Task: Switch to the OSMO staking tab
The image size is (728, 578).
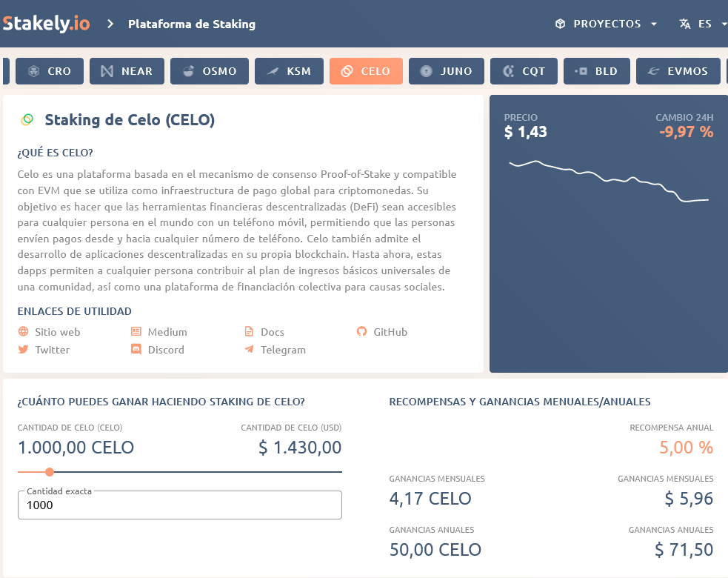Action: coord(208,71)
